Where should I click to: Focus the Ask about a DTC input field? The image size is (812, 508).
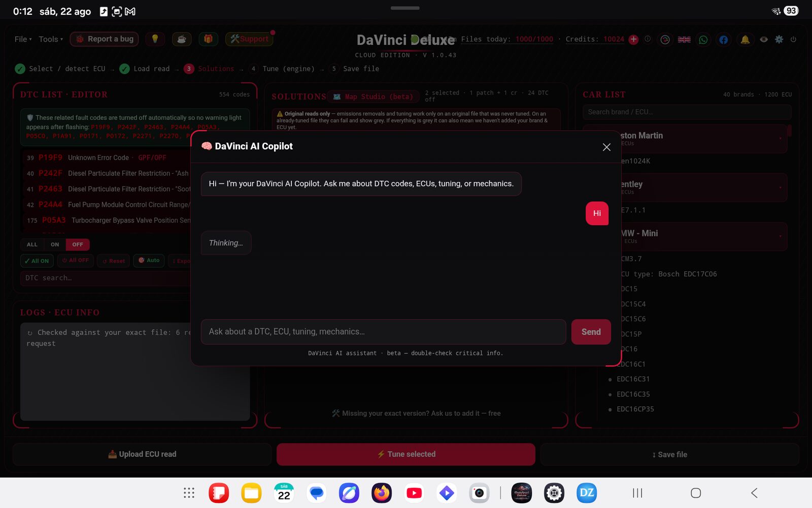383,332
